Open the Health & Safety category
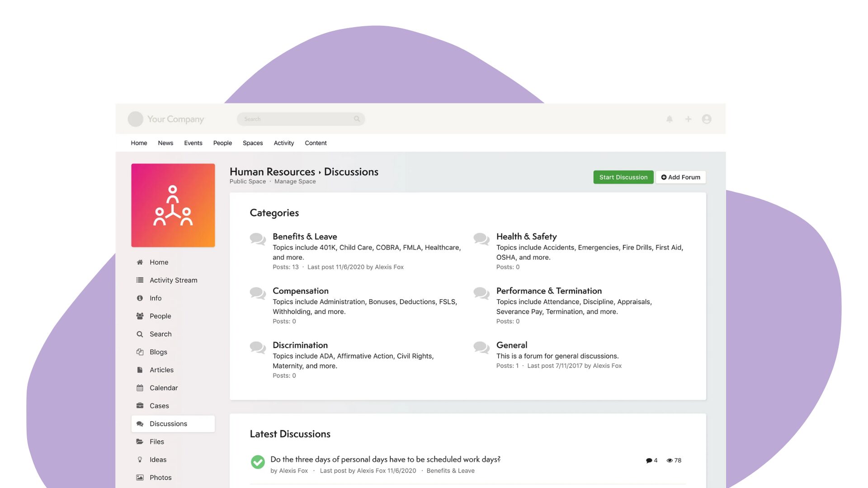The height and width of the screenshot is (488, 868). [526, 236]
